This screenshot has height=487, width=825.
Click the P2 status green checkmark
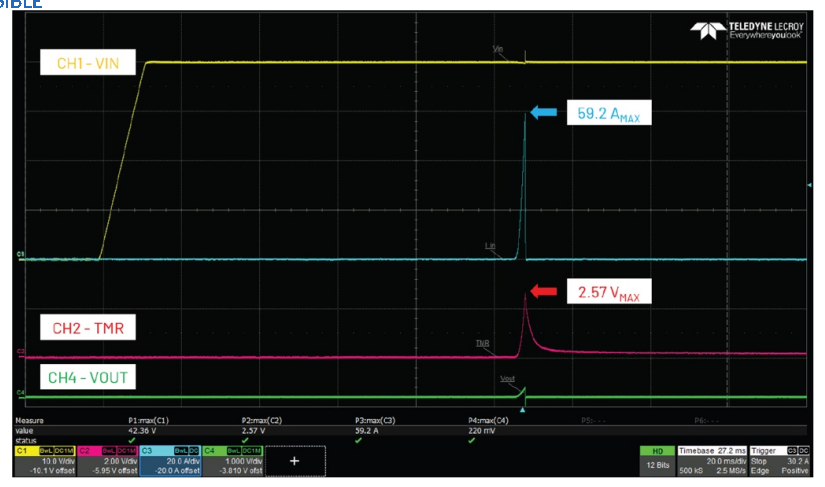click(245, 440)
